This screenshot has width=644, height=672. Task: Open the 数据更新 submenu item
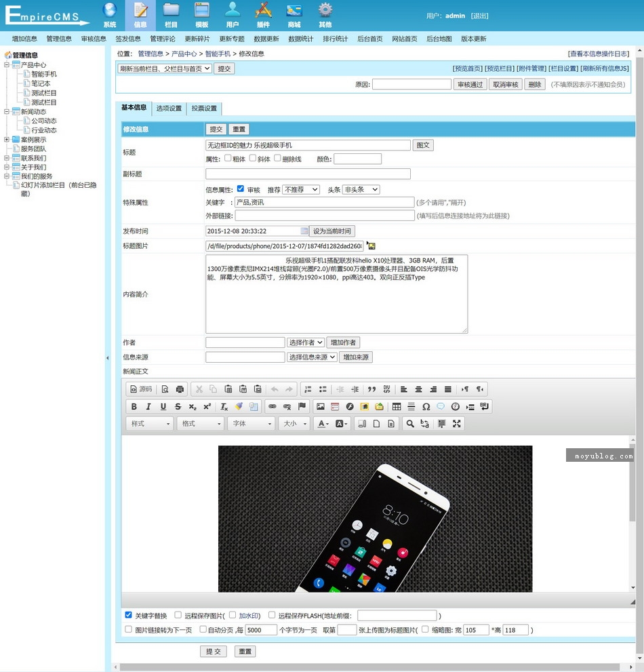pos(266,39)
